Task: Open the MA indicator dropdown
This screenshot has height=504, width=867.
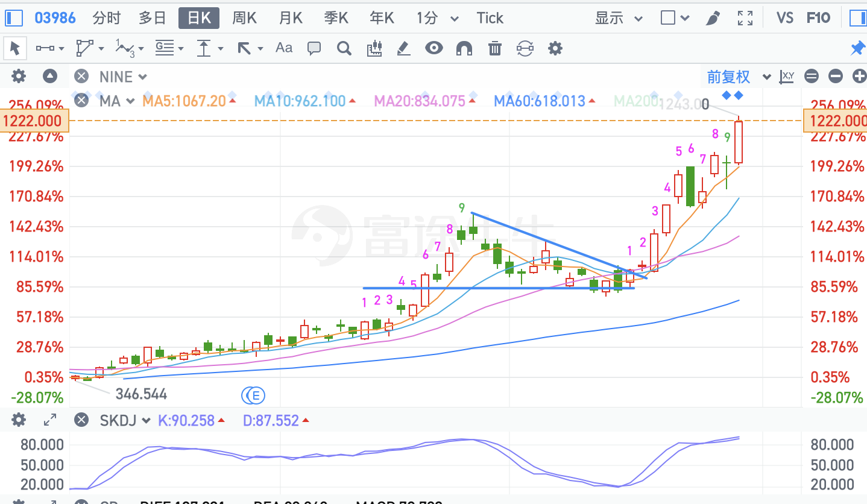Action: (130, 101)
